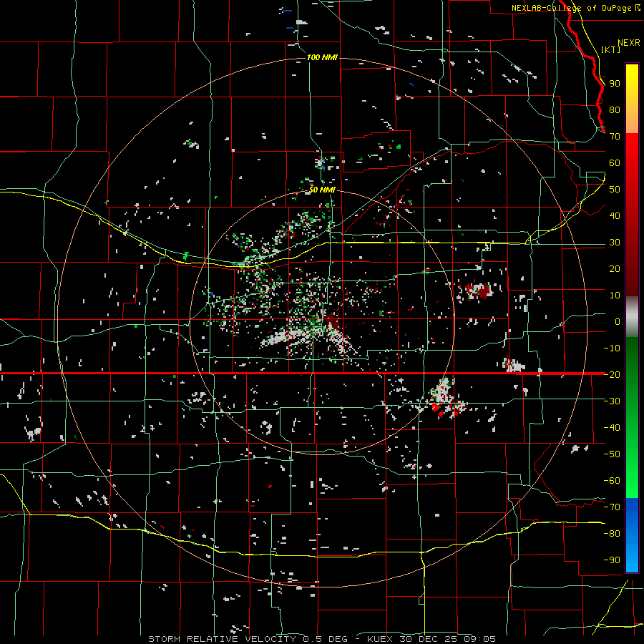Click the "10" value on velocity scale
Screen dimensions: 644x644
[615, 296]
